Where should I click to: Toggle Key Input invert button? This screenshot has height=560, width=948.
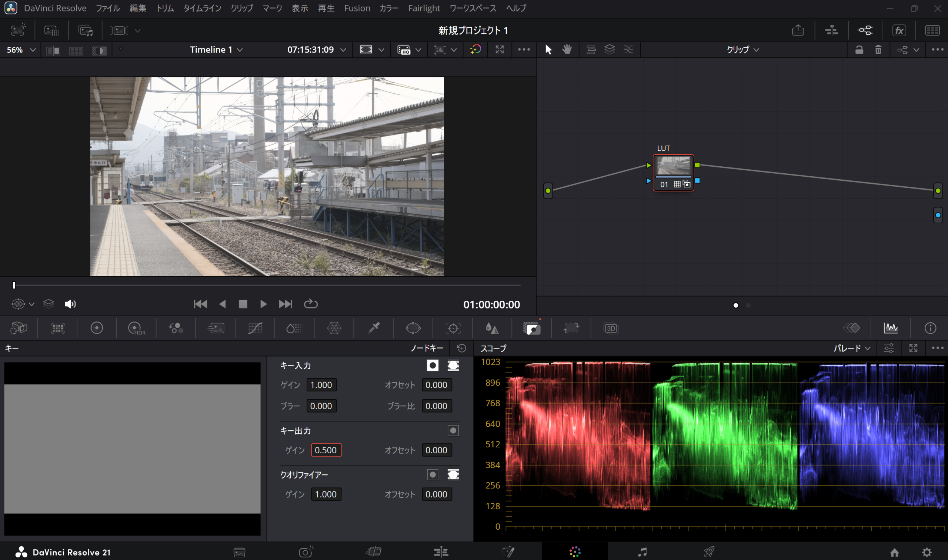(433, 365)
